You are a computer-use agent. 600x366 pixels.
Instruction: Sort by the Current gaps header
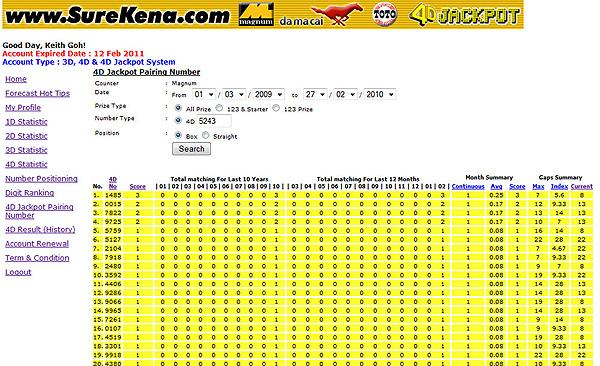[x=582, y=186]
